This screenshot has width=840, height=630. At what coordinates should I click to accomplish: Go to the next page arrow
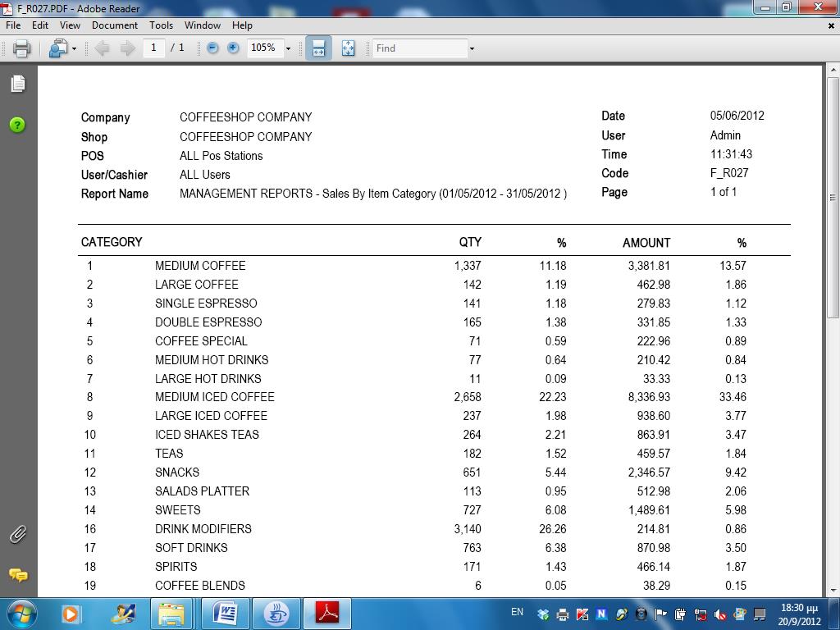tap(127, 48)
